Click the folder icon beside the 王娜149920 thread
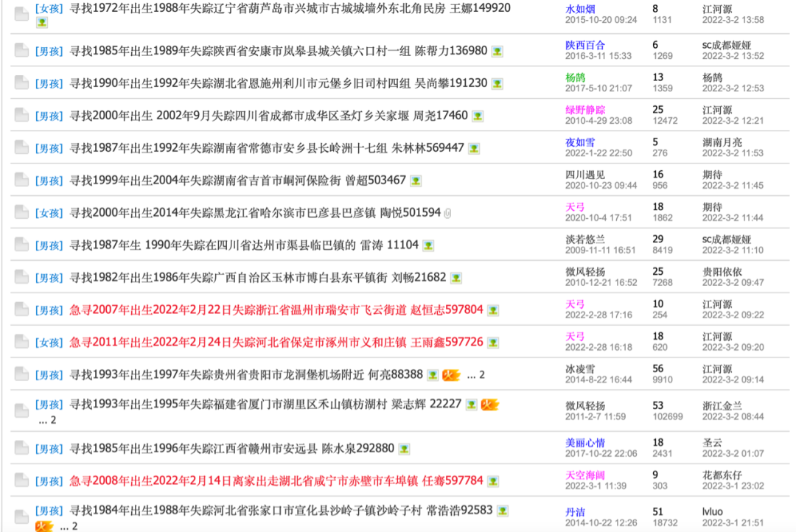This screenshot has width=796, height=532. point(21,14)
